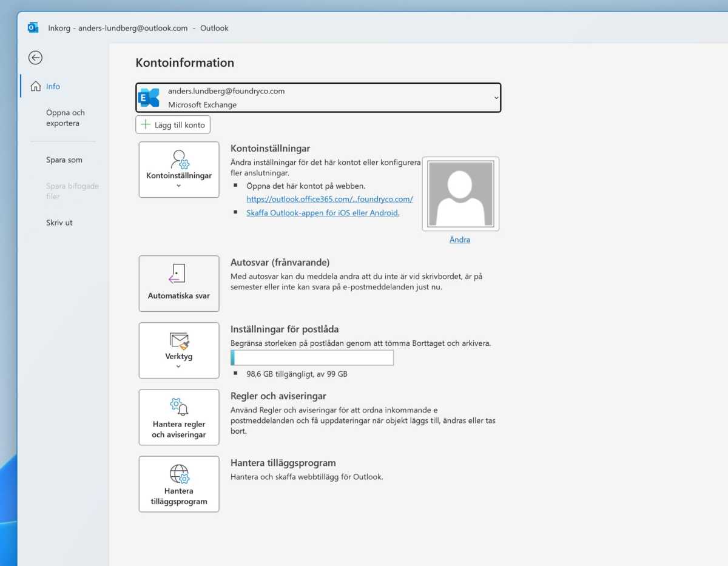Image resolution: width=728 pixels, height=566 pixels.
Task: Click the Kontoinställningar section heading
Action: click(x=271, y=149)
